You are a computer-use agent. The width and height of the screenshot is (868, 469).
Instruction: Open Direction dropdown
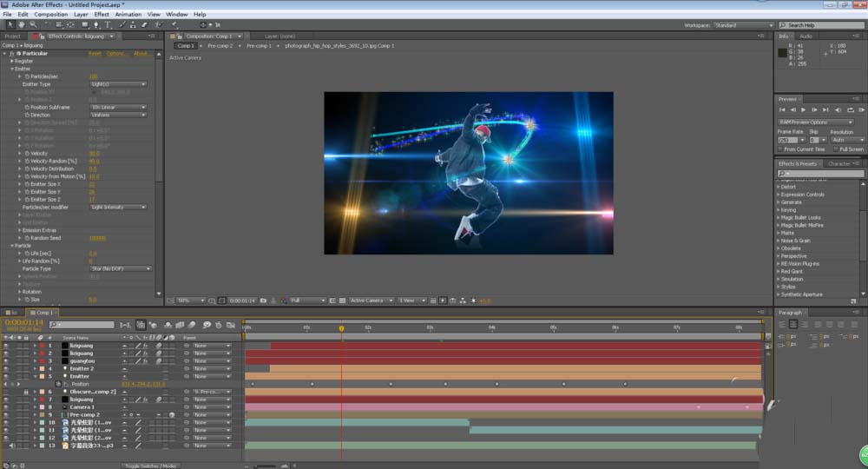[x=118, y=116]
